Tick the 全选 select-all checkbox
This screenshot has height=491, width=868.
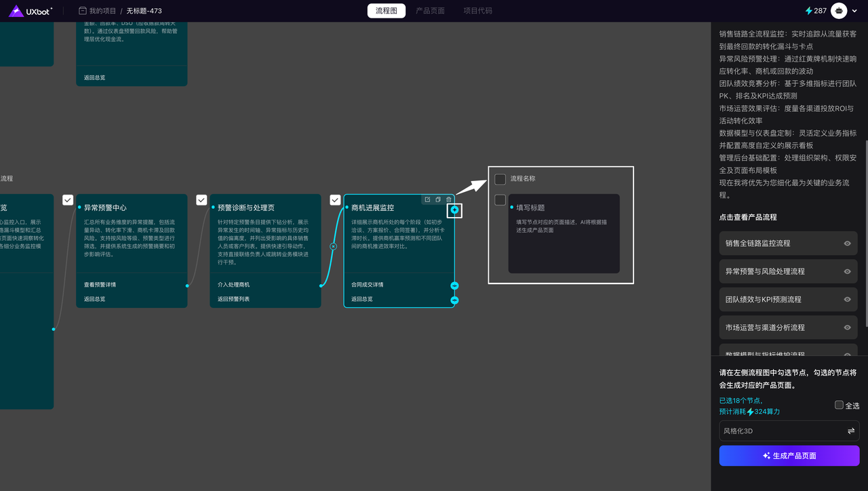839,405
